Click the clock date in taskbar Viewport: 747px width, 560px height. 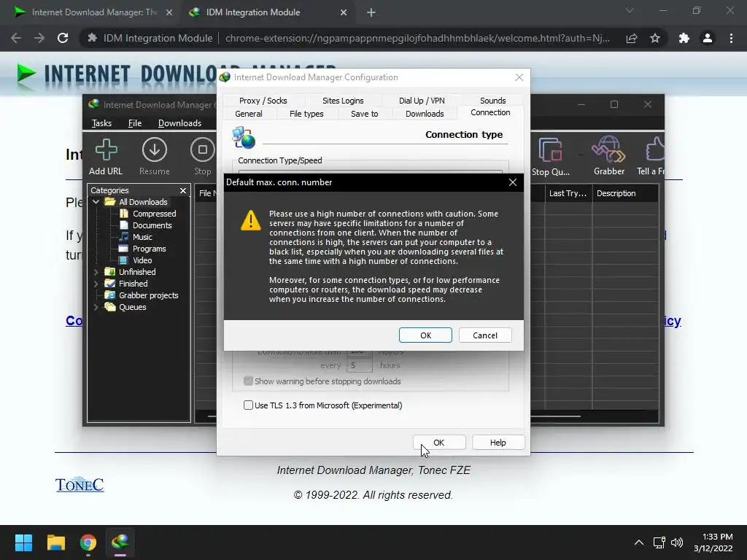[713, 548]
